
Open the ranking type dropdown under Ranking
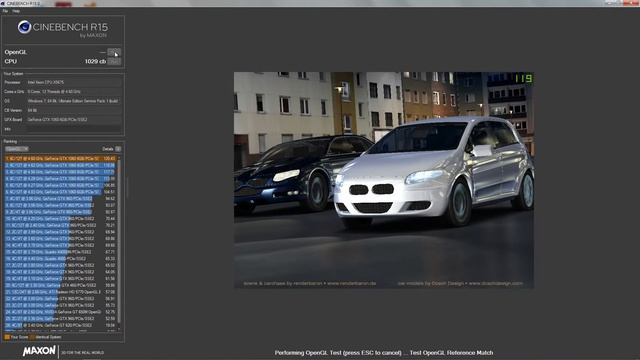17,149
